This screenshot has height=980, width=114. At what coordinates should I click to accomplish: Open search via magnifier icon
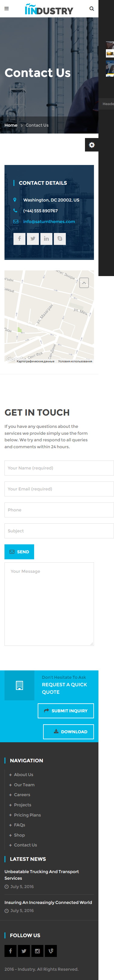point(92,8)
